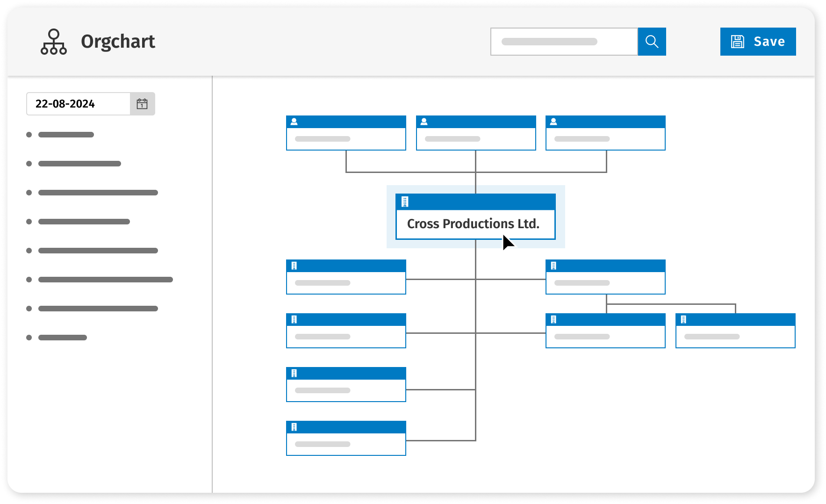Viewport: 826px width, 504px height.
Task: Click the person icon on the top-right card
Action: click(x=553, y=122)
